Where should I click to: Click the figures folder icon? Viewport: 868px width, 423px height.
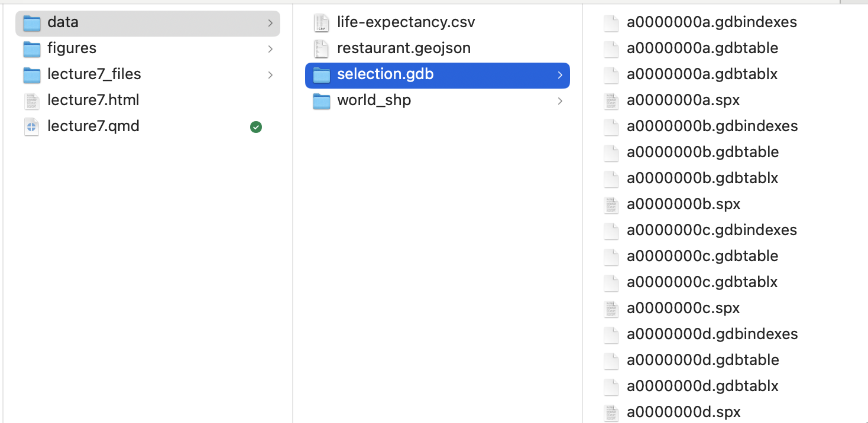pyautogui.click(x=31, y=49)
